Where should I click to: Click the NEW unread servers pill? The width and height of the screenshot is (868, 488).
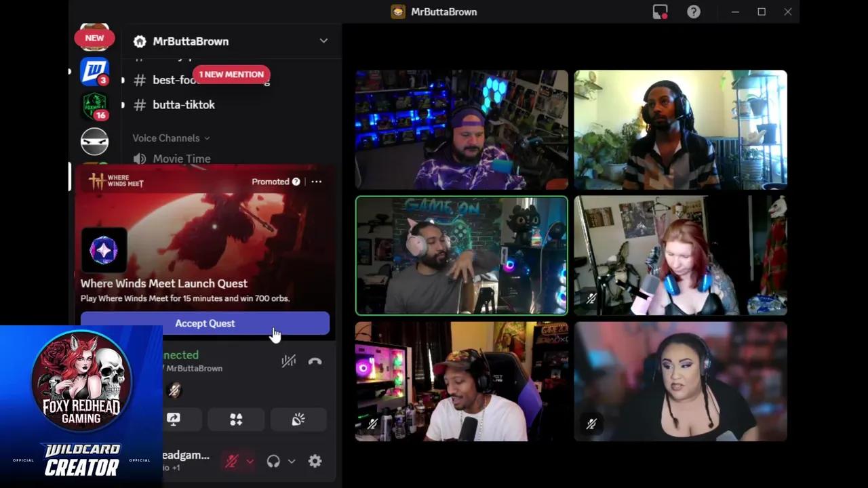94,38
